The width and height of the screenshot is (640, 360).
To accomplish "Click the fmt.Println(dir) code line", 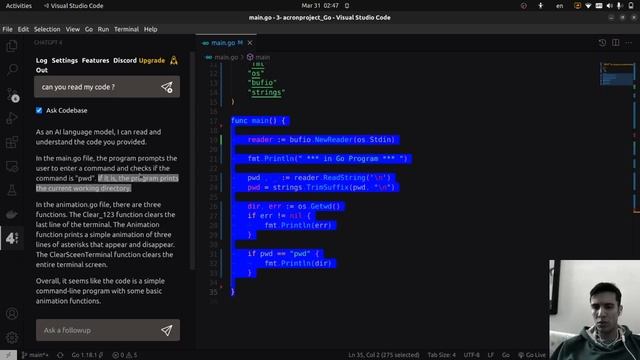I will [298, 263].
